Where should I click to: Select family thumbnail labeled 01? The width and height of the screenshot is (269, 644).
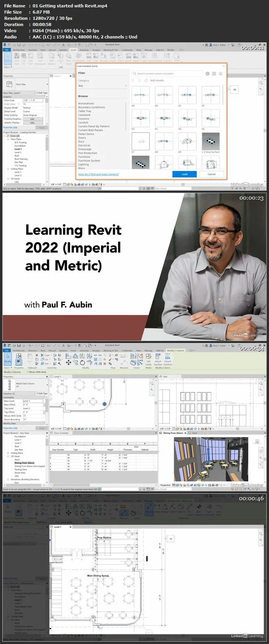187,94
